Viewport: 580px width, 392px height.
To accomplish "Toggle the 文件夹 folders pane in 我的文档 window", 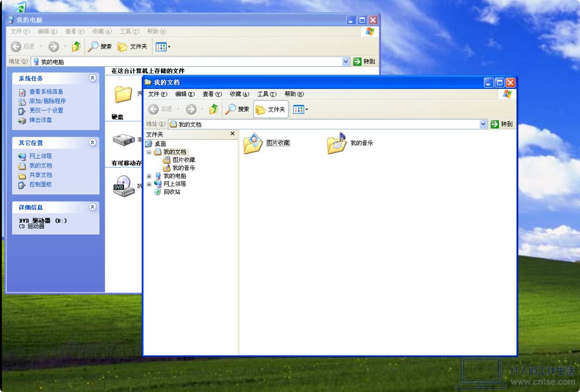I will point(271,109).
